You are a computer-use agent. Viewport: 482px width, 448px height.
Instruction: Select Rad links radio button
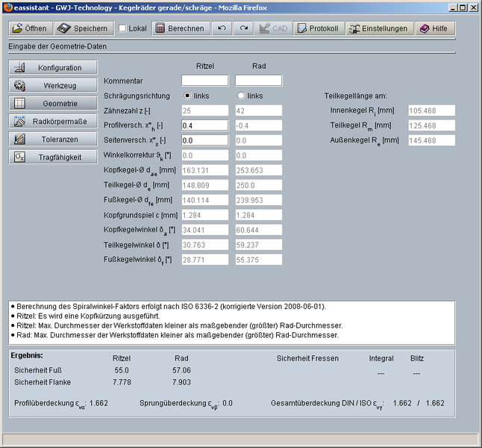click(x=241, y=96)
